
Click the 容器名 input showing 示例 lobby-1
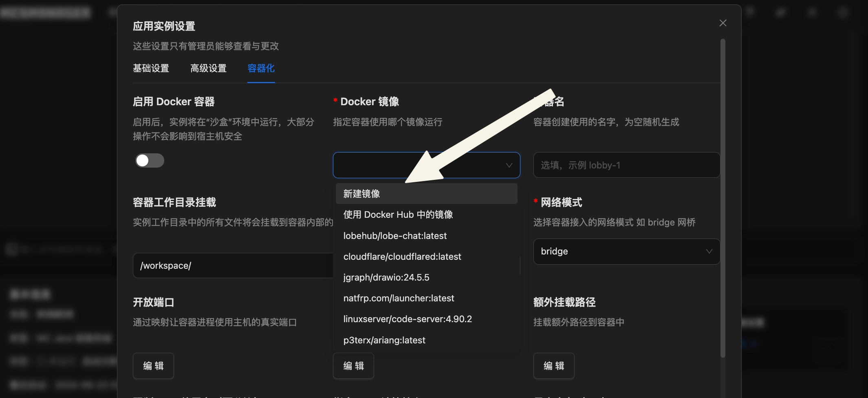click(626, 165)
